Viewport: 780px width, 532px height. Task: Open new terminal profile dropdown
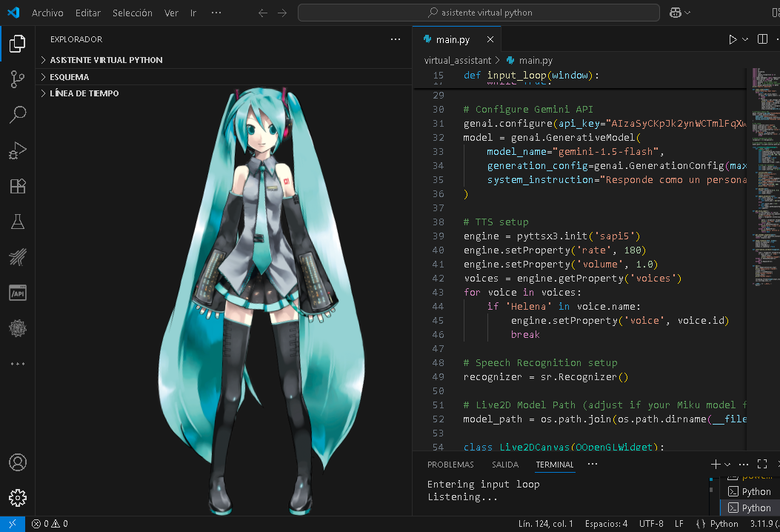coord(727,465)
